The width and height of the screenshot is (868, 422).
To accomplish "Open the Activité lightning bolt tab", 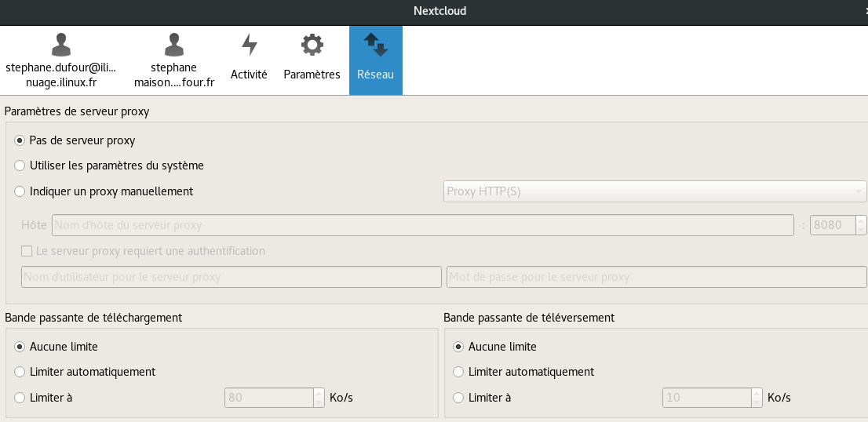I will 249,60.
